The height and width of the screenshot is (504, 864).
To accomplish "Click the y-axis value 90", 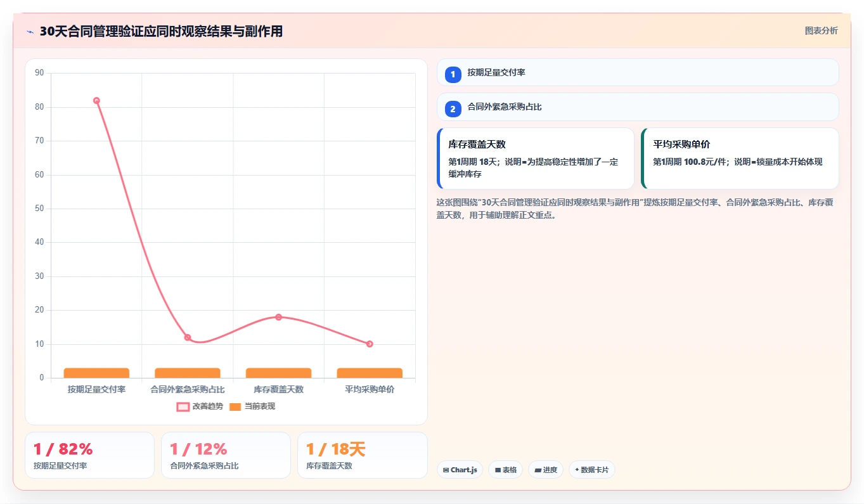I will point(39,73).
